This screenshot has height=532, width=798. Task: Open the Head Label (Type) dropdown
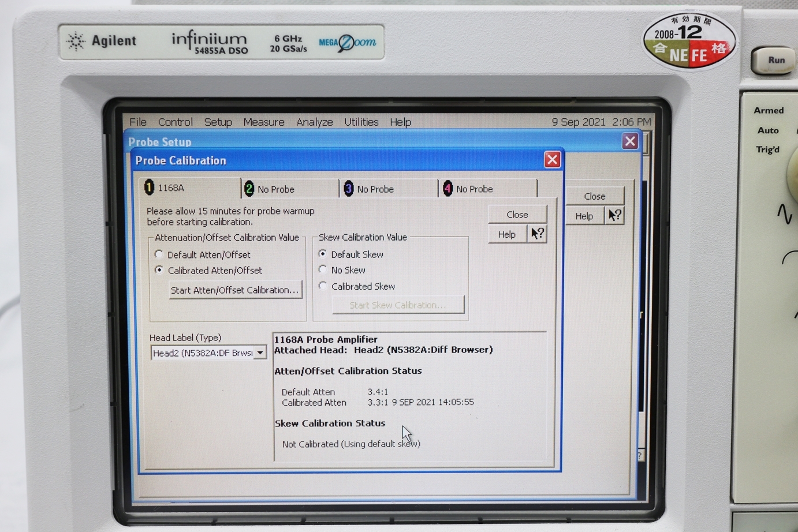(260, 353)
